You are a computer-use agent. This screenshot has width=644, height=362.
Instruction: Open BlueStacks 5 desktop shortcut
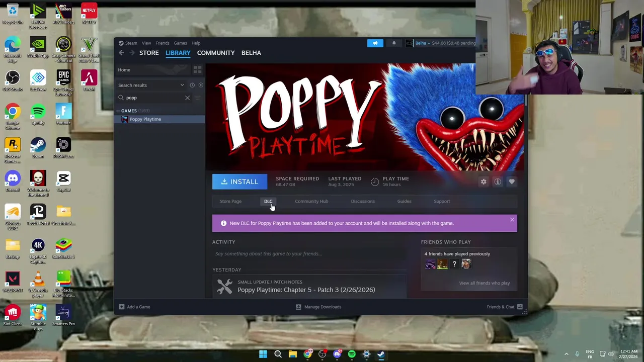(x=63, y=248)
